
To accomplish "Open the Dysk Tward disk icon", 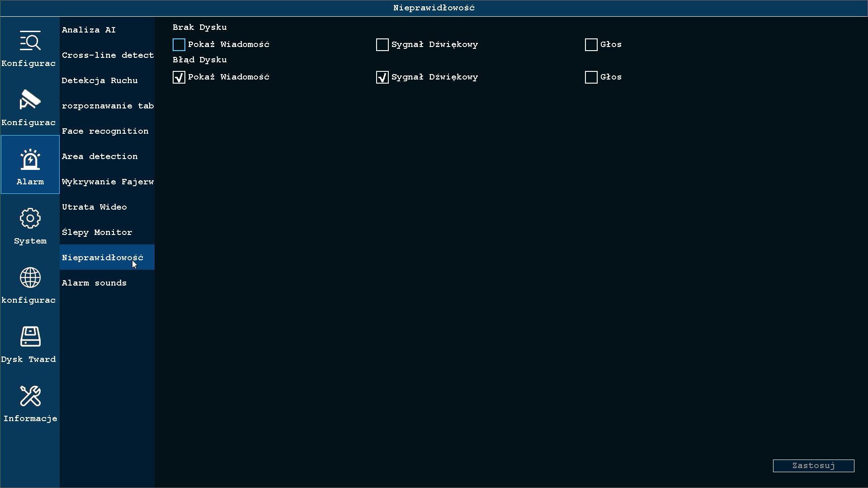I will [30, 337].
